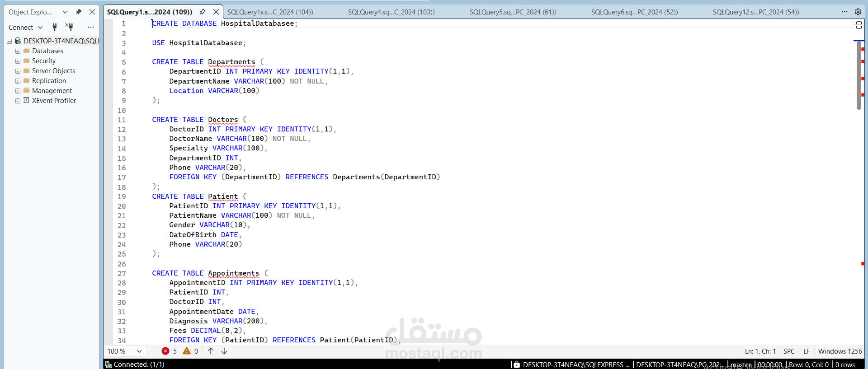The height and width of the screenshot is (369, 868).
Task: Click the Connect Object Explorer plug icon
Action: [x=55, y=27]
